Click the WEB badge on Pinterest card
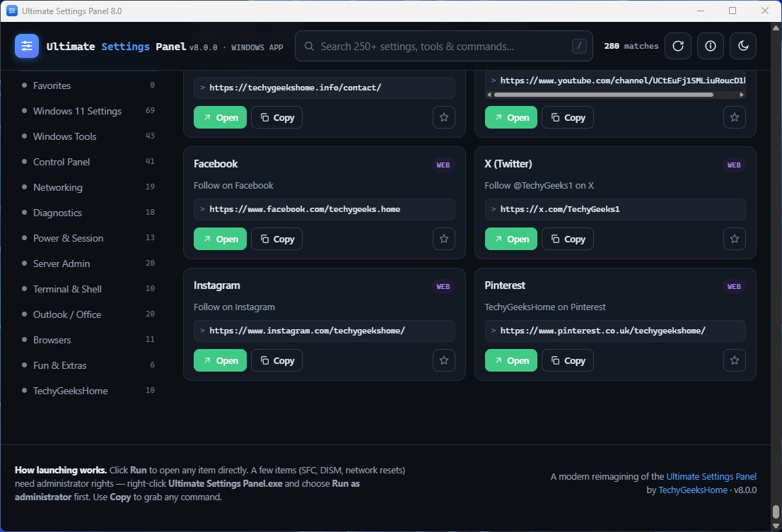Viewport: 782px width, 532px height. tap(734, 286)
